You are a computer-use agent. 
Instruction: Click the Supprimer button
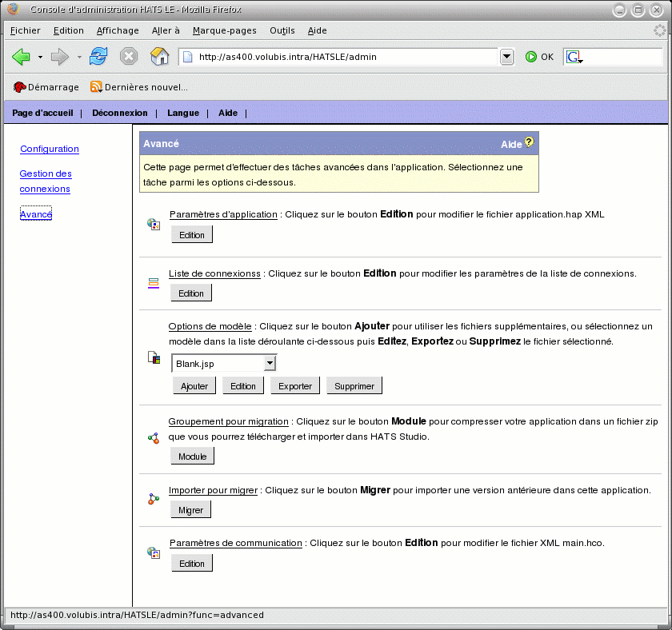[354, 386]
